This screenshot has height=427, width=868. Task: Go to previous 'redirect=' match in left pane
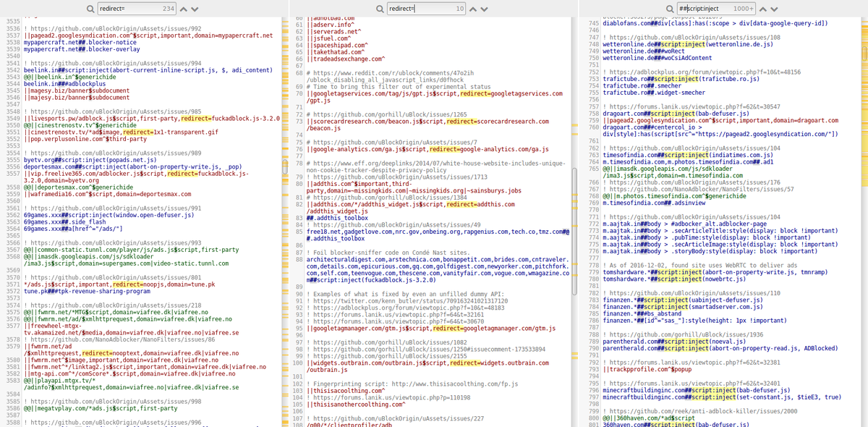(x=183, y=9)
